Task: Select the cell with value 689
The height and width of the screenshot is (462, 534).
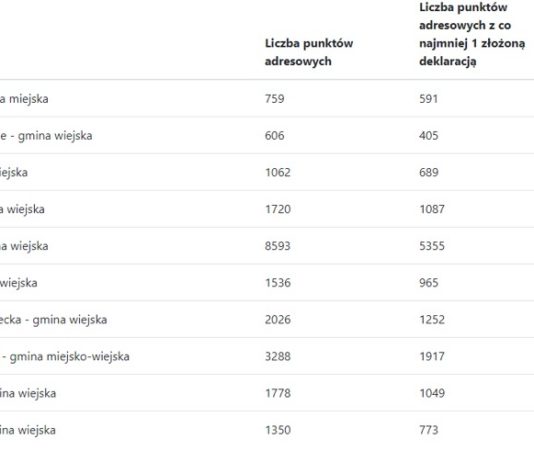Action: [429, 172]
